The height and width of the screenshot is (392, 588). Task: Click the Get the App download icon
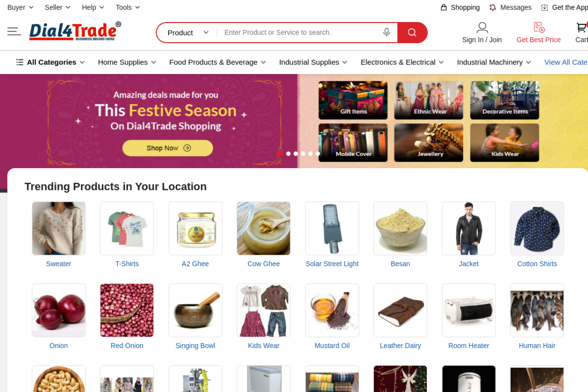pos(545,7)
